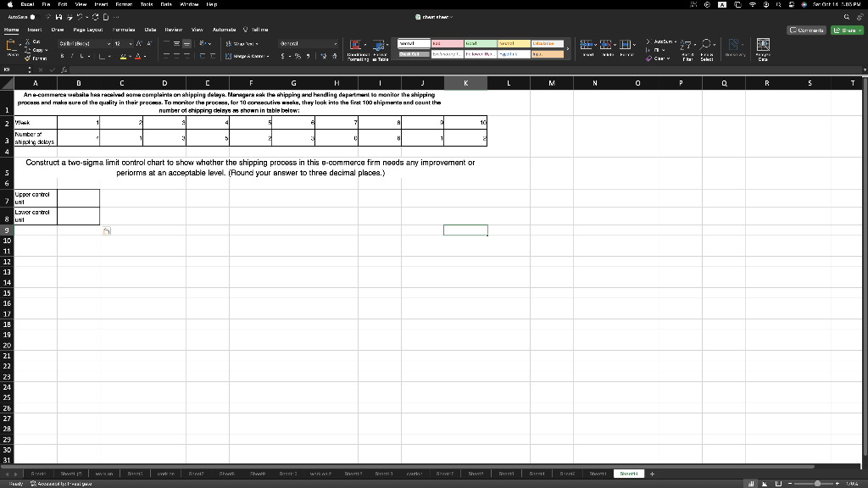Apply the AutoSum function
This screenshot has width=868, height=488.
click(x=662, y=41)
